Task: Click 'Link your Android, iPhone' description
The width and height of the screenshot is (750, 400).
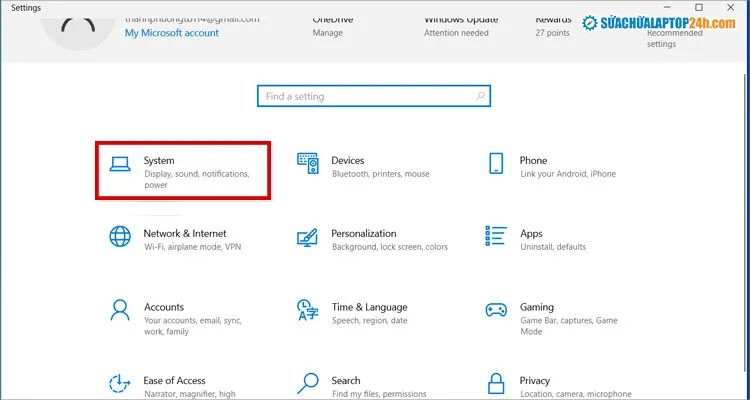Action: coord(568,174)
